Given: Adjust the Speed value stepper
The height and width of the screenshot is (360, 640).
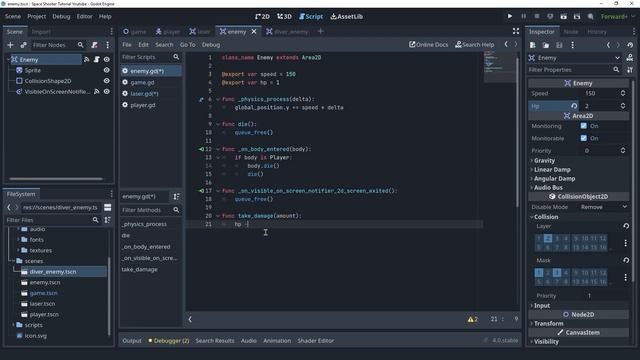Looking at the screenshot, I should tap(623, 93).
